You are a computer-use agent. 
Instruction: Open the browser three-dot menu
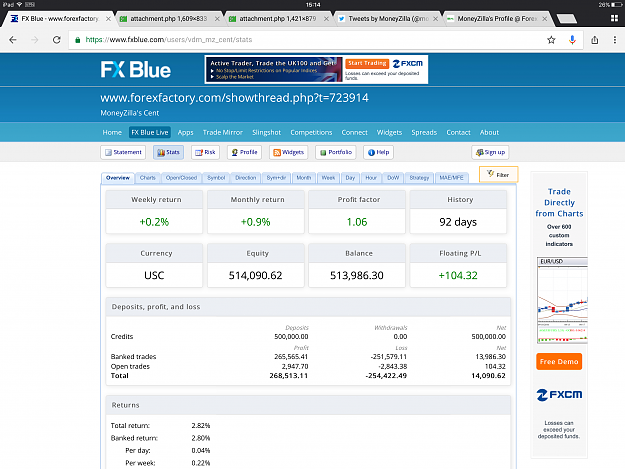point(615,40)
